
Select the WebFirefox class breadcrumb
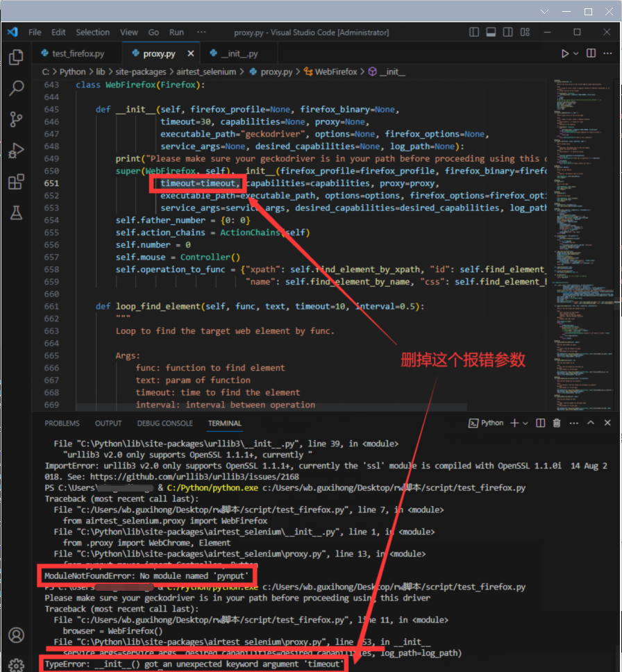(x=330, y=72)
